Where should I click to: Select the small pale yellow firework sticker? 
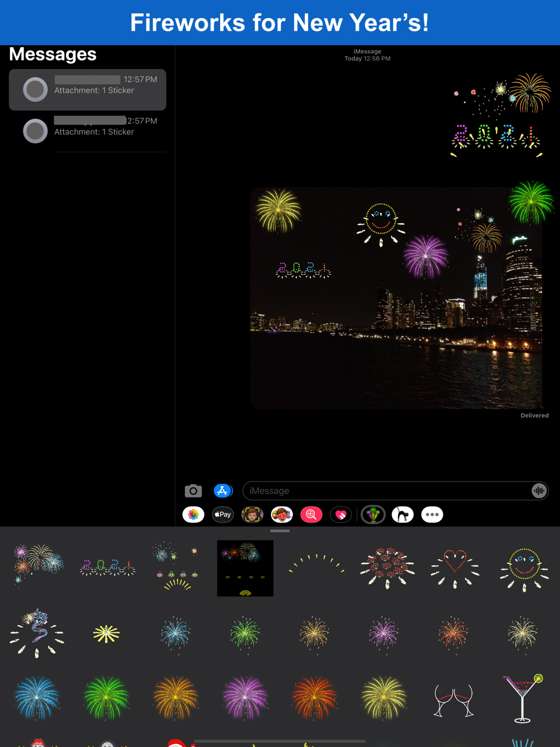pos(522,634)
